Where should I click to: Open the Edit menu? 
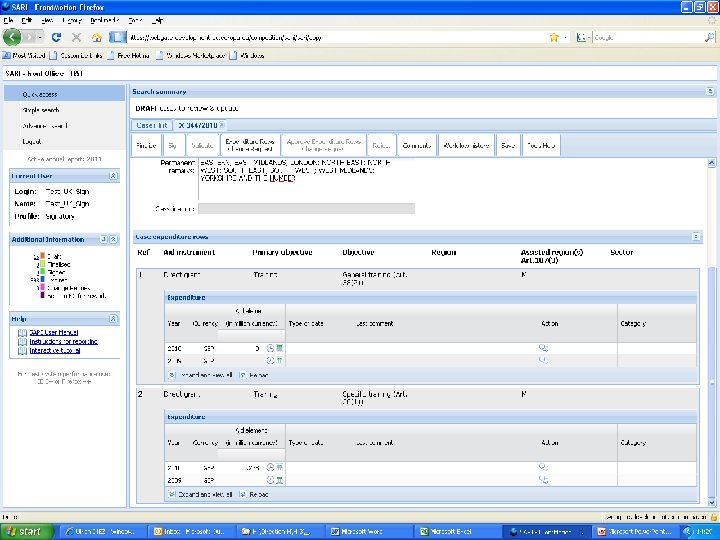[x=27, y=20]
